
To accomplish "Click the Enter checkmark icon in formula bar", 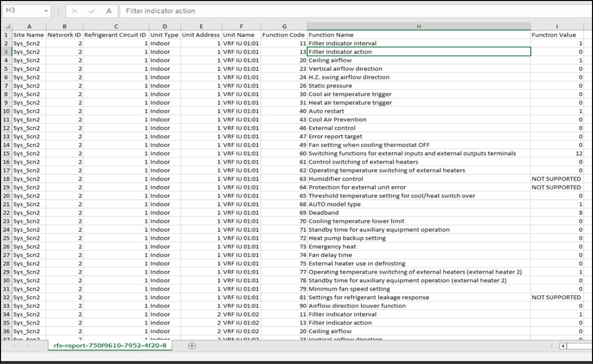I will tap(92, 11).
